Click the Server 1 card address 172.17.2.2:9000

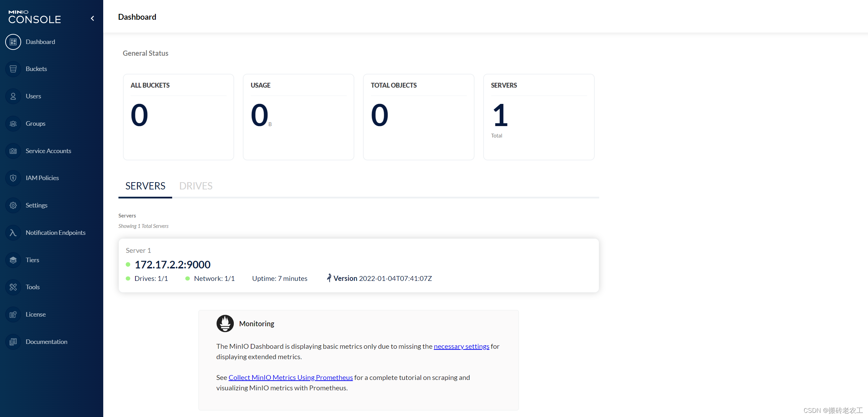pos(172,265)
